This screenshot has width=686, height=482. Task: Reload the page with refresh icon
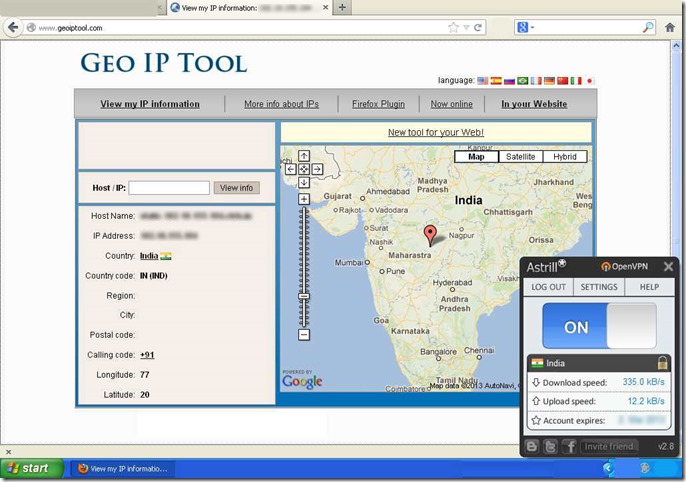point(478,28)
